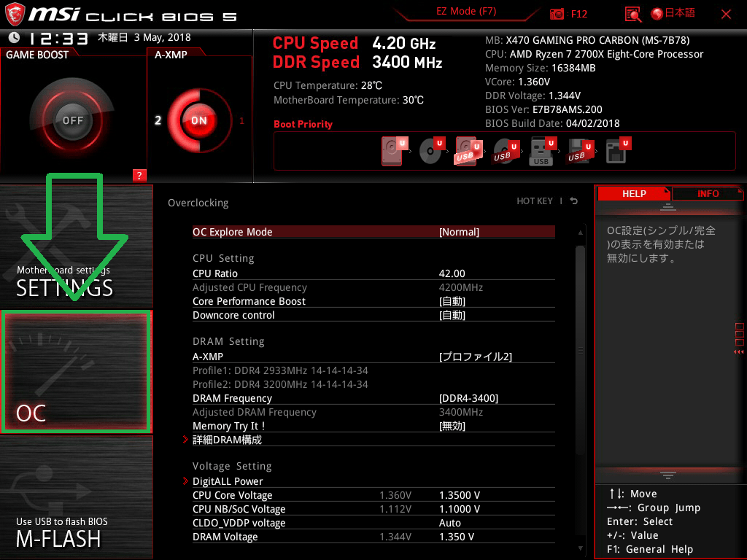The width and height of the screenshot is (747, 560).
Task: Expand the DigitALL Power submenu
Action: (x=227, y=481)
